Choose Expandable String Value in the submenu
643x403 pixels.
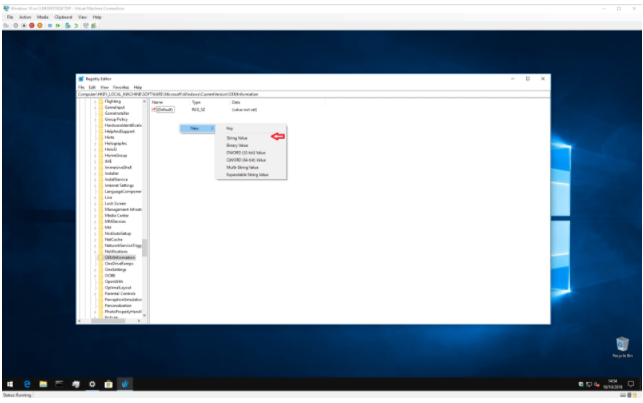point(251,175)
